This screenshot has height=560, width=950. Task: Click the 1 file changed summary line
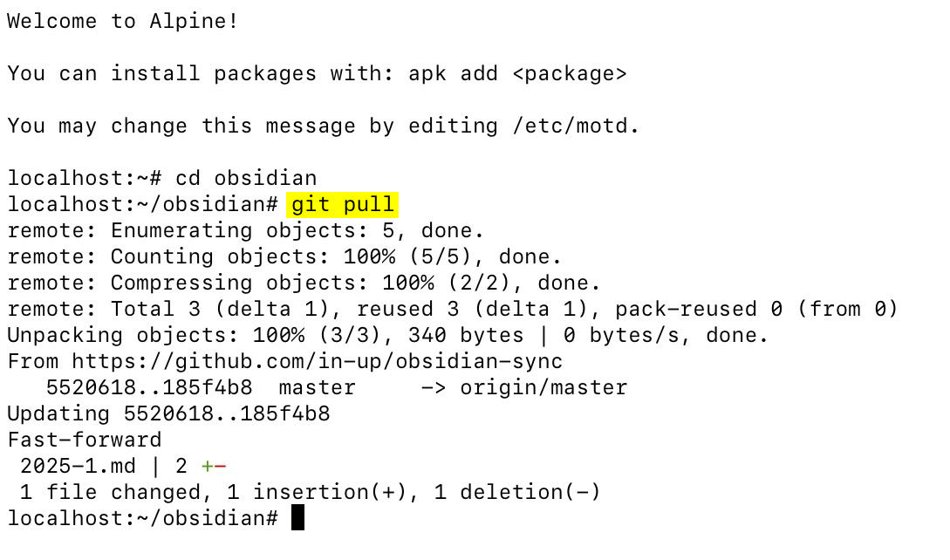(310, 492)
